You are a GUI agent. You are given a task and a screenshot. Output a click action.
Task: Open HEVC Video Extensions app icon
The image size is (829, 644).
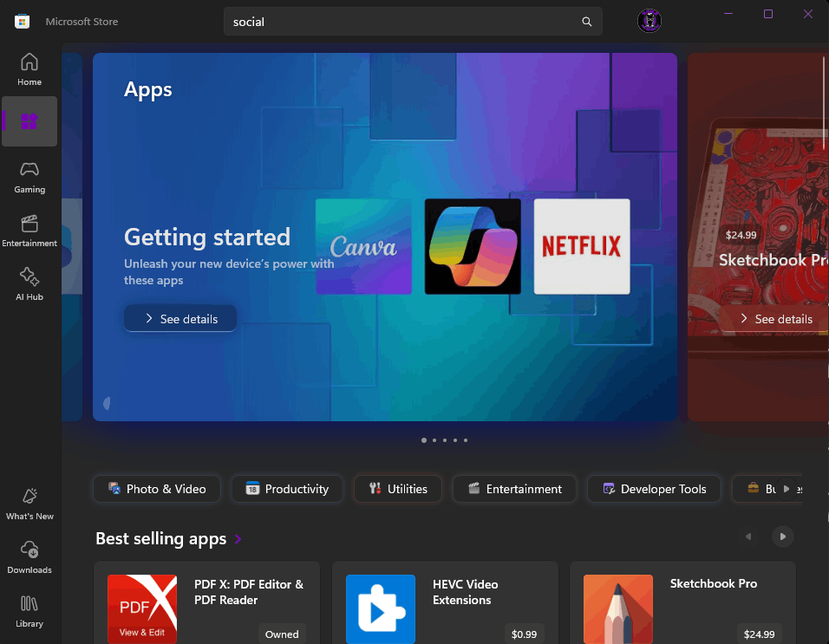(x=381, y=608)
